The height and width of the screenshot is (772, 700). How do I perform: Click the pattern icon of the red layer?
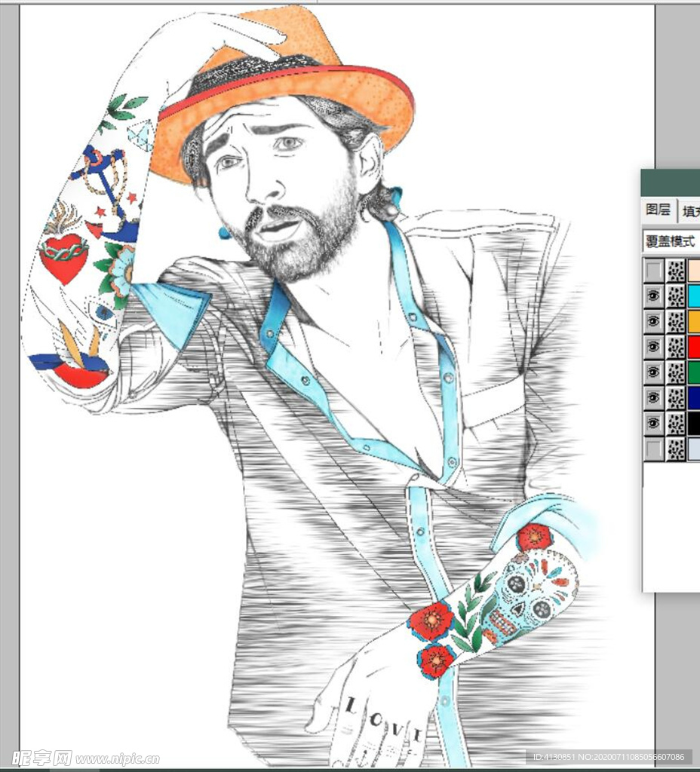(x=676, y=348)
